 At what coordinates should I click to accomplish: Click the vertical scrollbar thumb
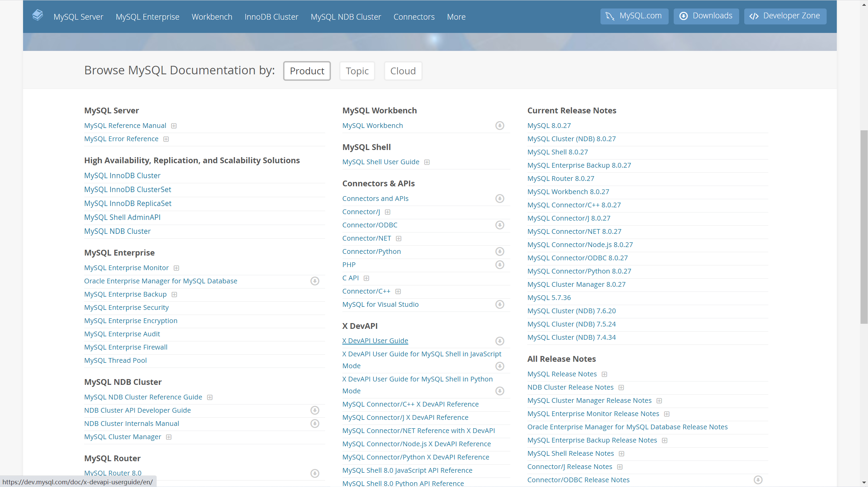click(x=864, y=227)
